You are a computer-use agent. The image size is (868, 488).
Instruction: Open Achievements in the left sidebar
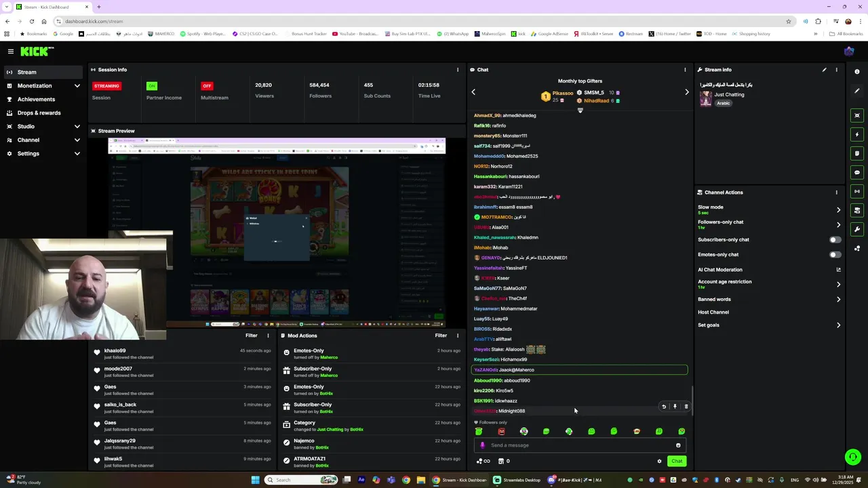point(42,100)
